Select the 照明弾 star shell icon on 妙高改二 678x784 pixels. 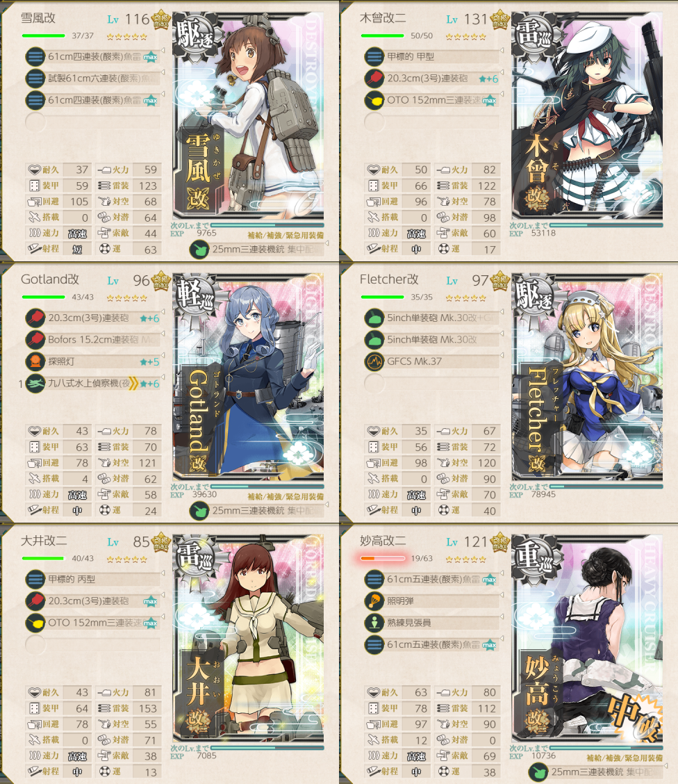tap(374, 601)
